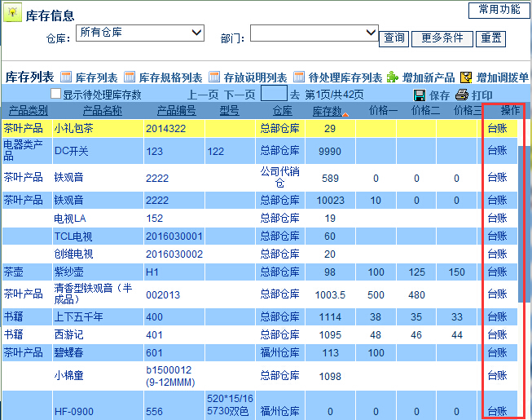Select product code 2016030002
The height and width of the screenshot is (420, 532).
pos(174,254)
